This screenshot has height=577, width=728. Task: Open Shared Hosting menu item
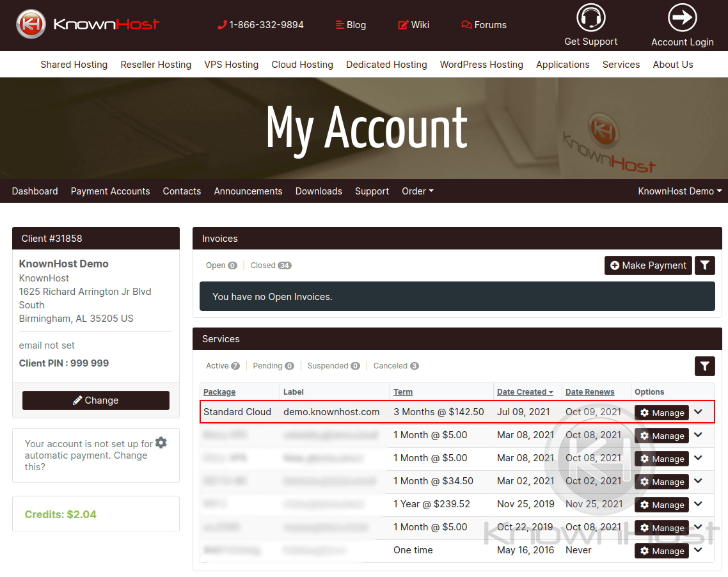(x=74, y=65)
